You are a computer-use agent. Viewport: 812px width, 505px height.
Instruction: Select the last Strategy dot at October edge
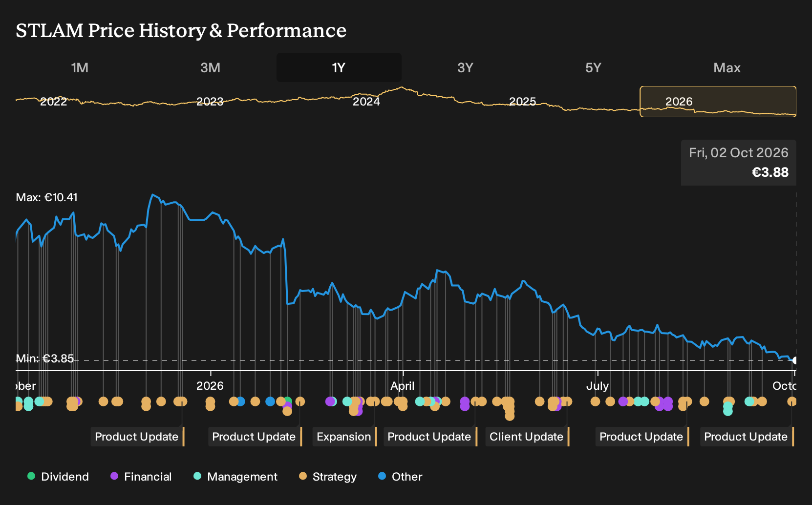pyautogui.click(x=792, y=401)
